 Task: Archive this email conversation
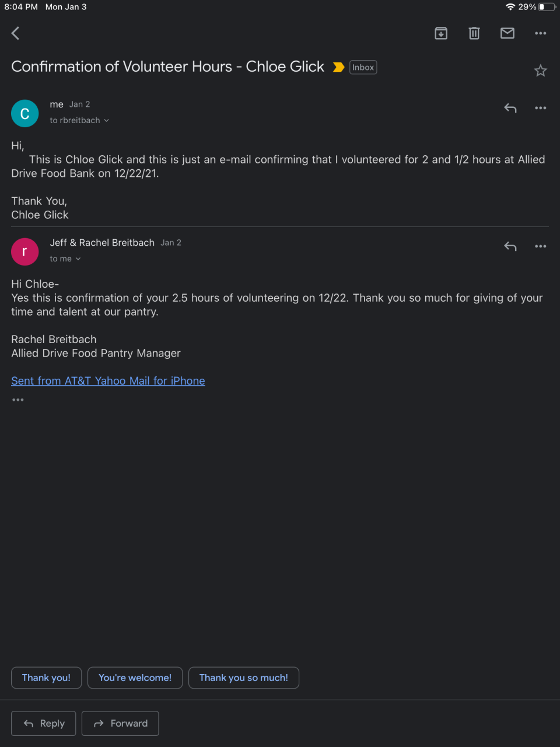(441, 33)
